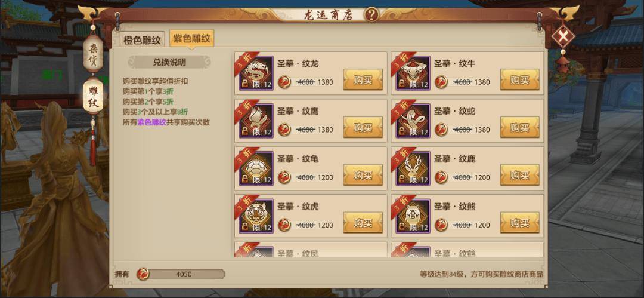Switch to the 橙色雕纹 tab

[142, 41]
